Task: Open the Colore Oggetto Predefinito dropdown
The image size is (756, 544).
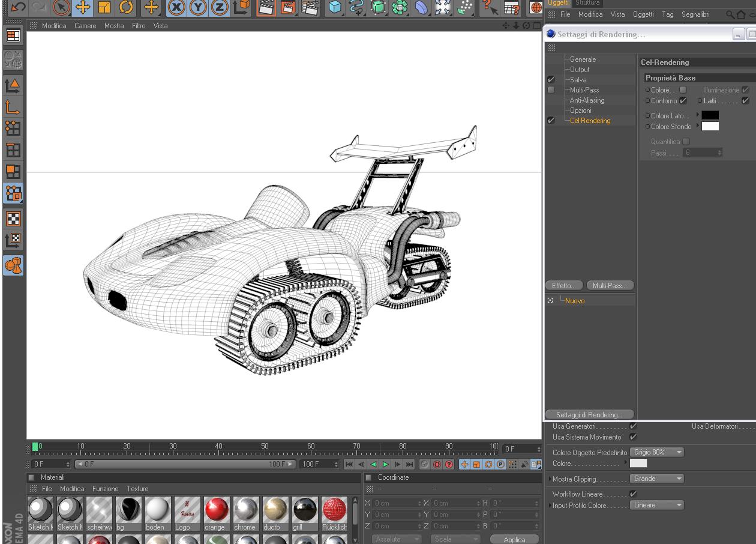Action: (x=657, y=452)
